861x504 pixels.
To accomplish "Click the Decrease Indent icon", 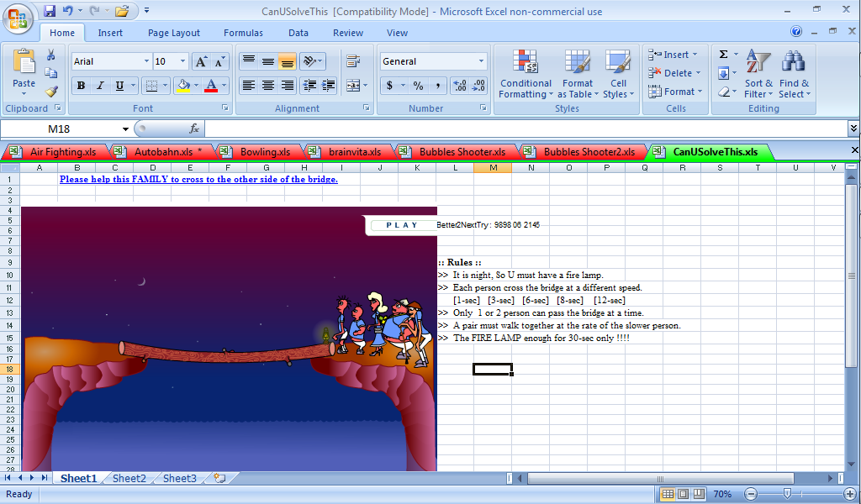I will (x=309, y=86).
